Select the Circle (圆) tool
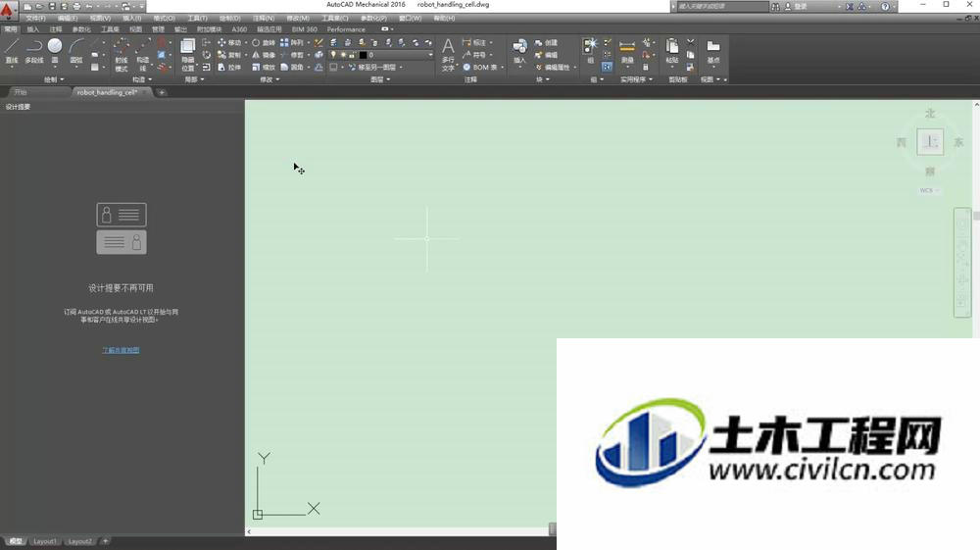 coord(55,51)
